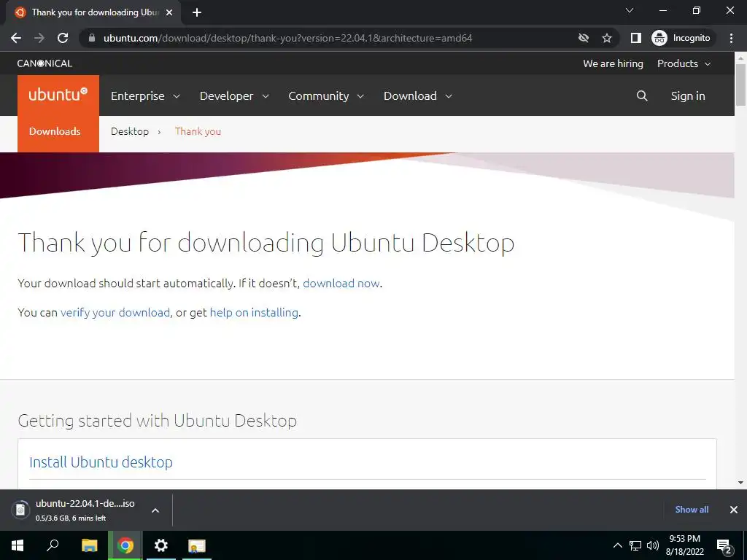Click the 'download now' link

click(x=341, y=284)
